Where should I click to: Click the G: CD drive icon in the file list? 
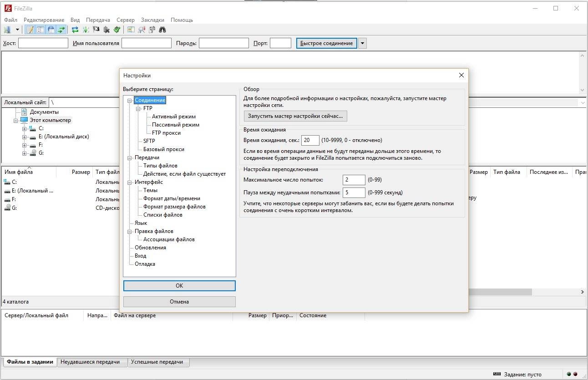[x=7, y=208]
